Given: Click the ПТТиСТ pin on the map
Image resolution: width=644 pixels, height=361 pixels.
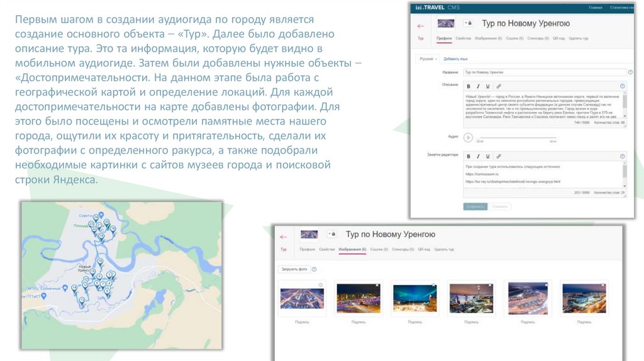Looking at the screenshot, I should 44,296.
